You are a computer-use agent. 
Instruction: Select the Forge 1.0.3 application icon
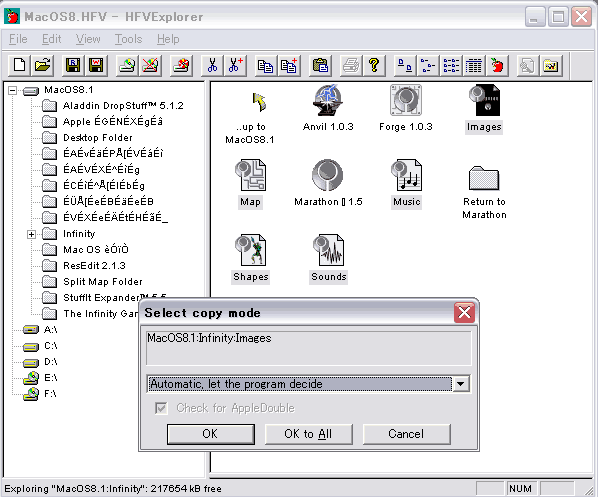pos(406,100)
